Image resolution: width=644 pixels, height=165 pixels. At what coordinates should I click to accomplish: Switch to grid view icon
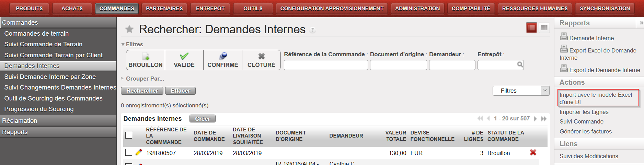(544, 28)
